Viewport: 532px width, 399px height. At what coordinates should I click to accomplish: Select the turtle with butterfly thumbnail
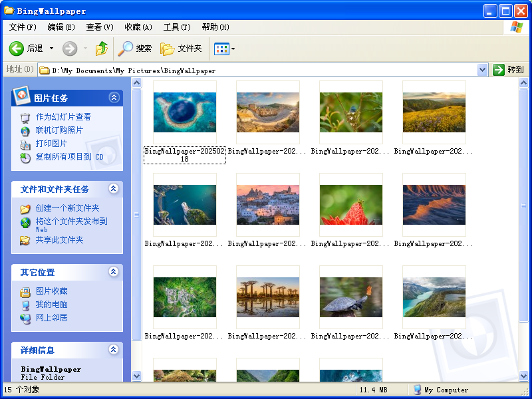pos(351,297)
